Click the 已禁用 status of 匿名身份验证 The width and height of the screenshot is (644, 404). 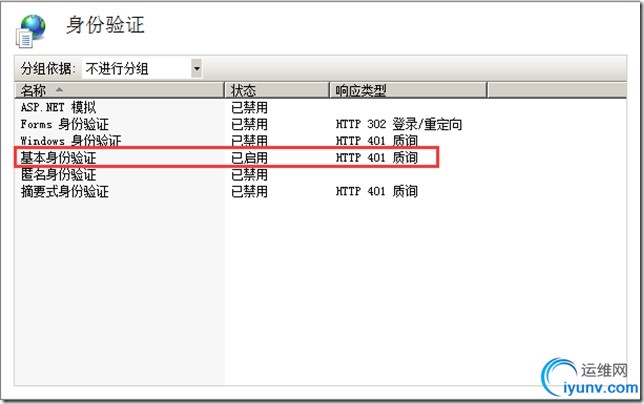(x=249, y=174)
